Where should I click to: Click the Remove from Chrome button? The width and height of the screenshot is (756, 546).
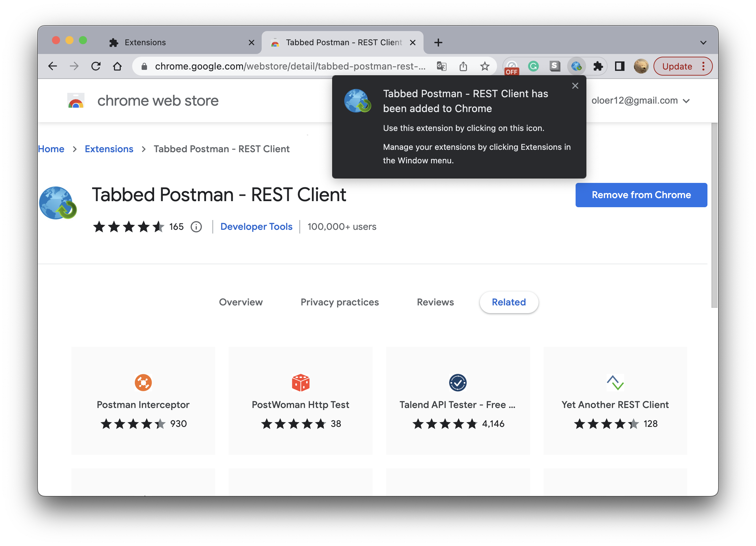641,195
